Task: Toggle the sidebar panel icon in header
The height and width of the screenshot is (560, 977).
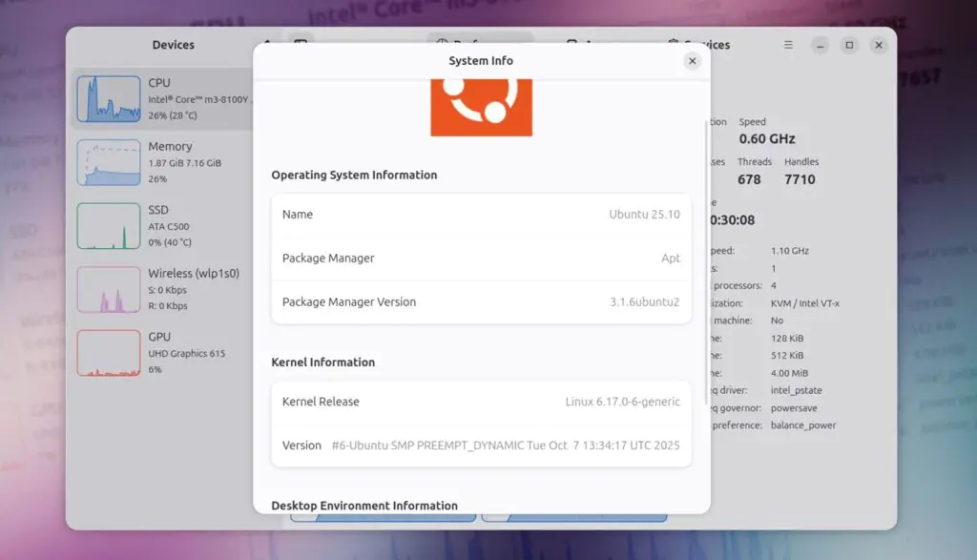Action: click(x=300, y=45)
